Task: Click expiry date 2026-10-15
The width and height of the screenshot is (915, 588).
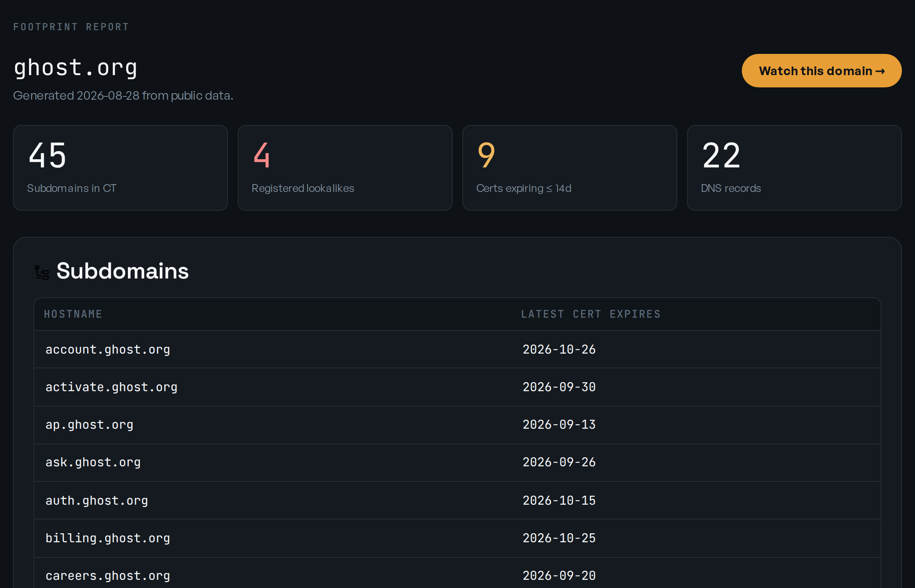Action: point(559,501)
